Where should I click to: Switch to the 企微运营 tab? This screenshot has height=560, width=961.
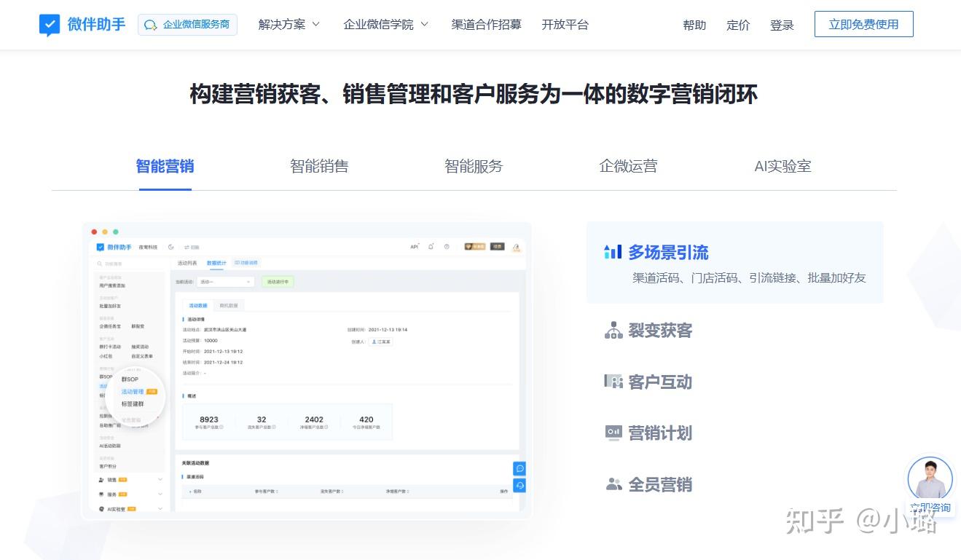627,166
